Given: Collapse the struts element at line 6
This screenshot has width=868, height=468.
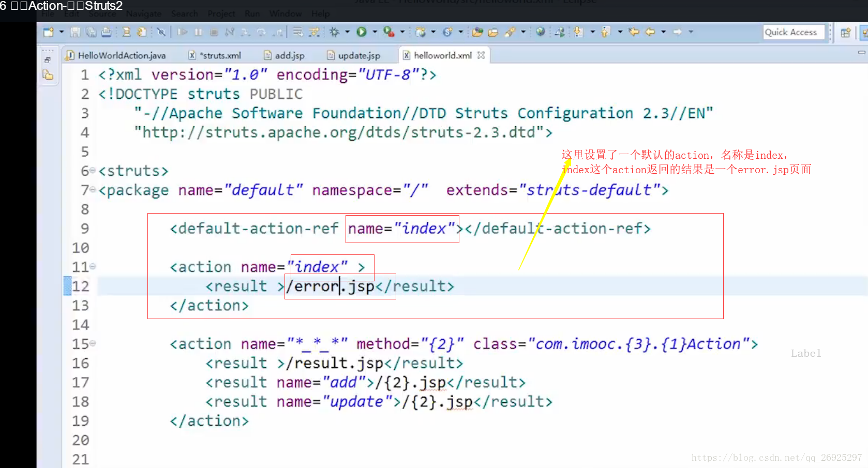Looking at the screenshot, I should (93, 170).
